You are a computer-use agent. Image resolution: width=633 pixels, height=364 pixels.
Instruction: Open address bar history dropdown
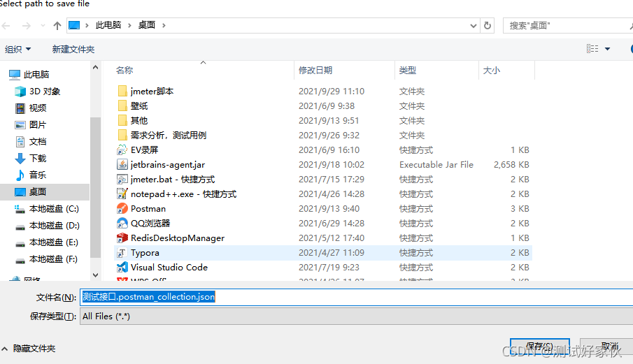pos(473,26)
